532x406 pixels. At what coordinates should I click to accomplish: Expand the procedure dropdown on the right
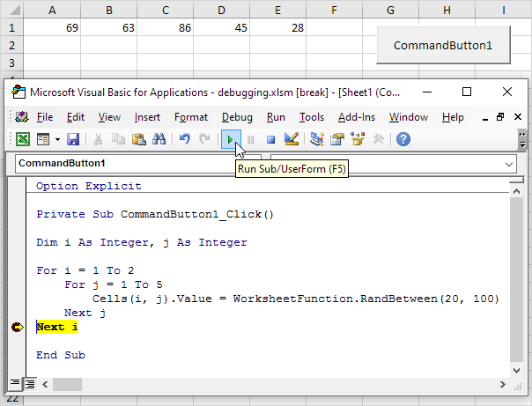[509, 164]
